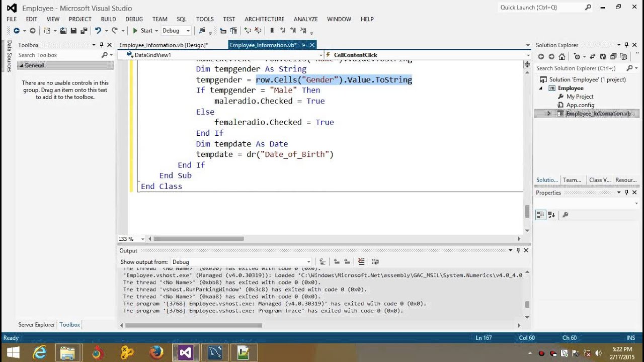Open the Toolbox window options arrow

(x=94, y=45)
